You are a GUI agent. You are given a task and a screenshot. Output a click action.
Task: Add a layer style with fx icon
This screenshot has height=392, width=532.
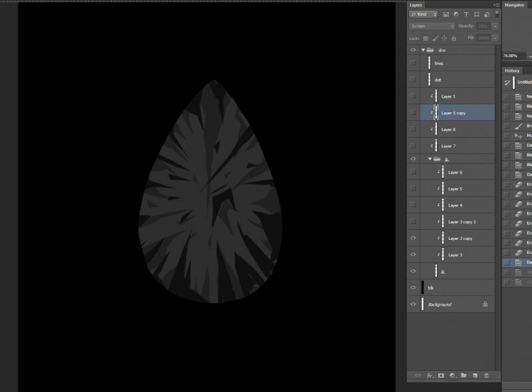pos(430,375)
